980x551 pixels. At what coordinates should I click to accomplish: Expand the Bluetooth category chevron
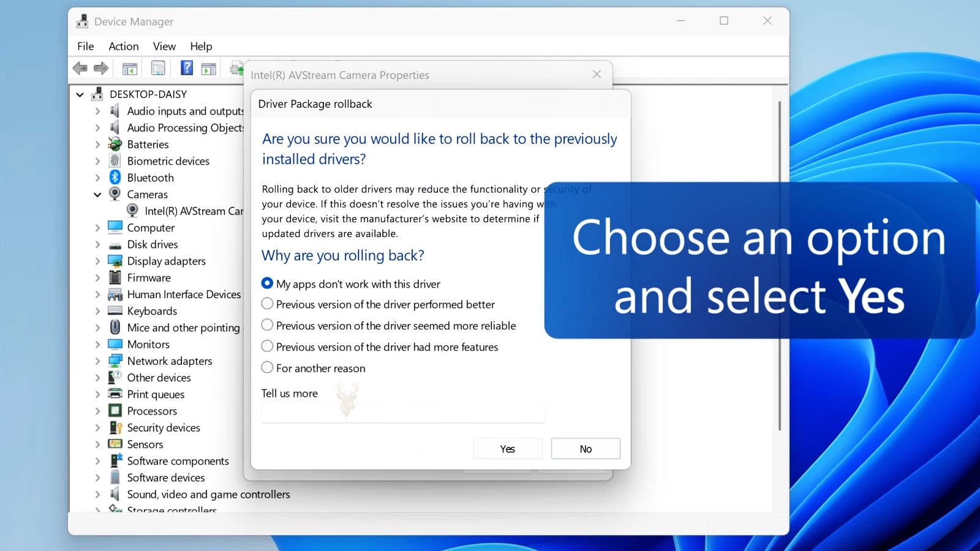97,178
